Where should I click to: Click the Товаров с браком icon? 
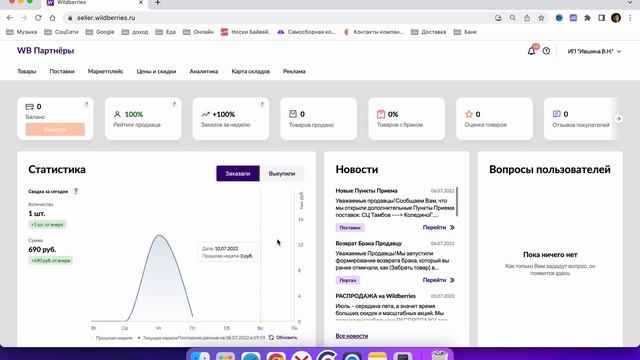[381, 114]
